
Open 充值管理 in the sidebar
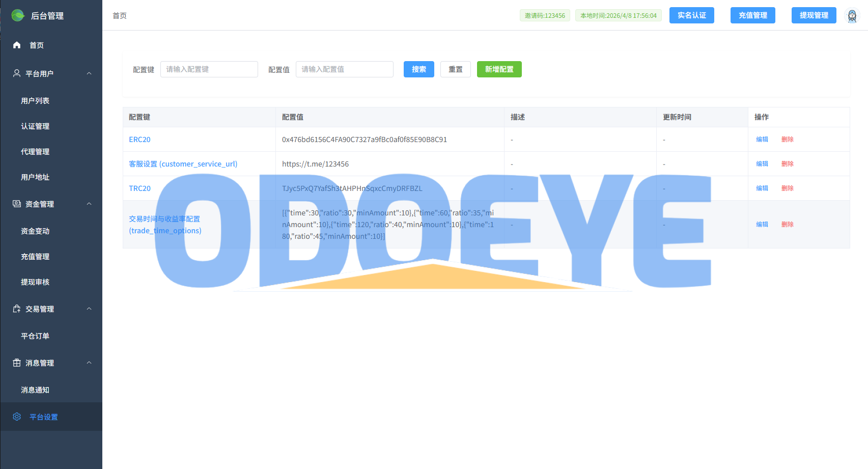(x=51, y=257)
